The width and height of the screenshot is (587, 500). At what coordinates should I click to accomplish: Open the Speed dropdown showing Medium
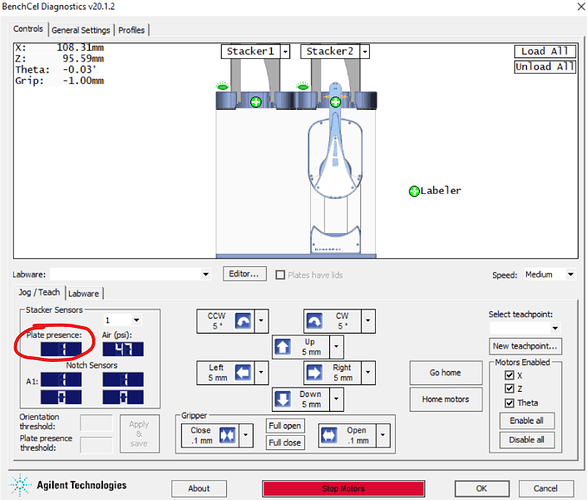(549, 274)
